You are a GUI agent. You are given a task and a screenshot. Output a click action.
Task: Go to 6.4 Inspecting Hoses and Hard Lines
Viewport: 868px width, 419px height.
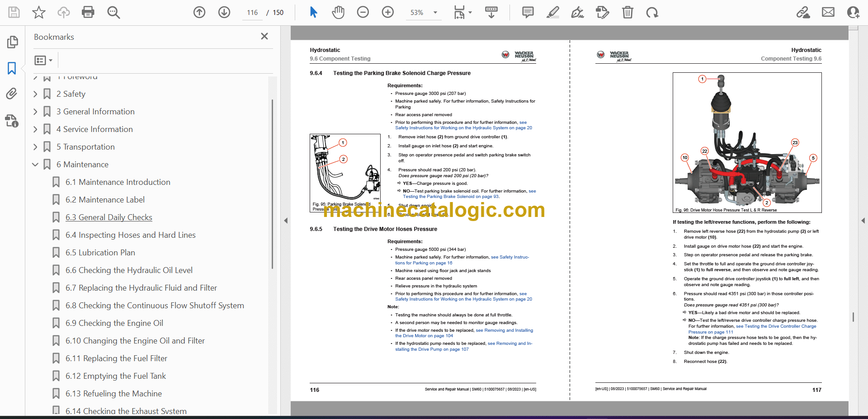tap(131, 235)
